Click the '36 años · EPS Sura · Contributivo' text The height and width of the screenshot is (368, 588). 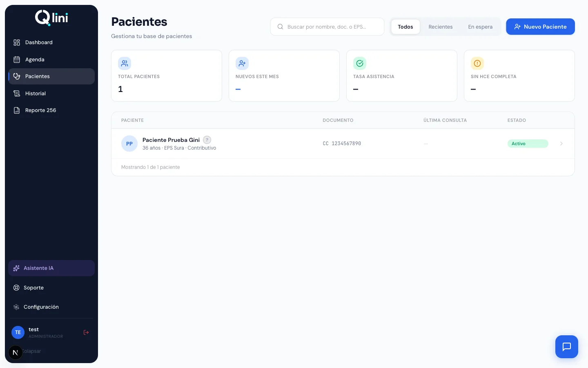tap(179, 148)
